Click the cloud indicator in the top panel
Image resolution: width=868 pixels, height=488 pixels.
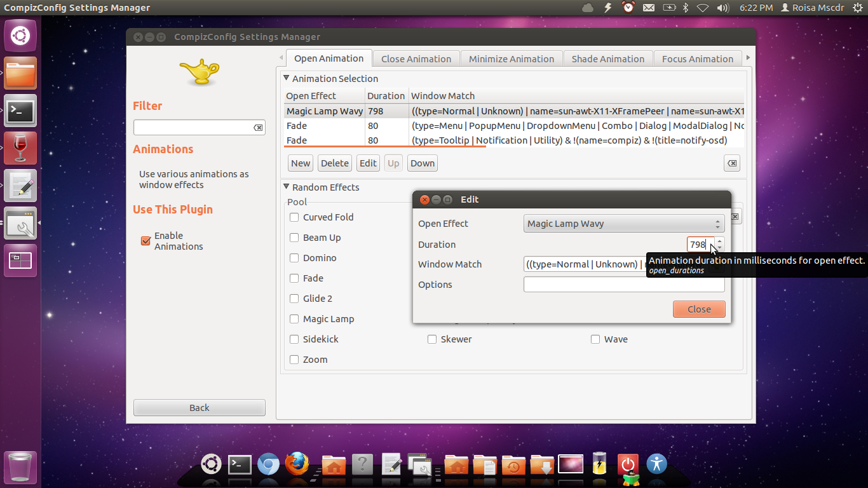(x=588, y=8)
